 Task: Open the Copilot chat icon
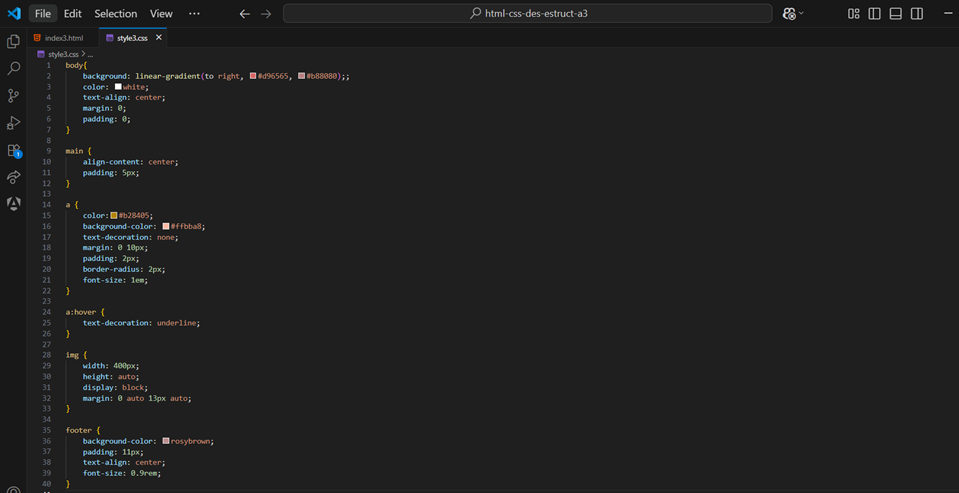coord(789,13)
